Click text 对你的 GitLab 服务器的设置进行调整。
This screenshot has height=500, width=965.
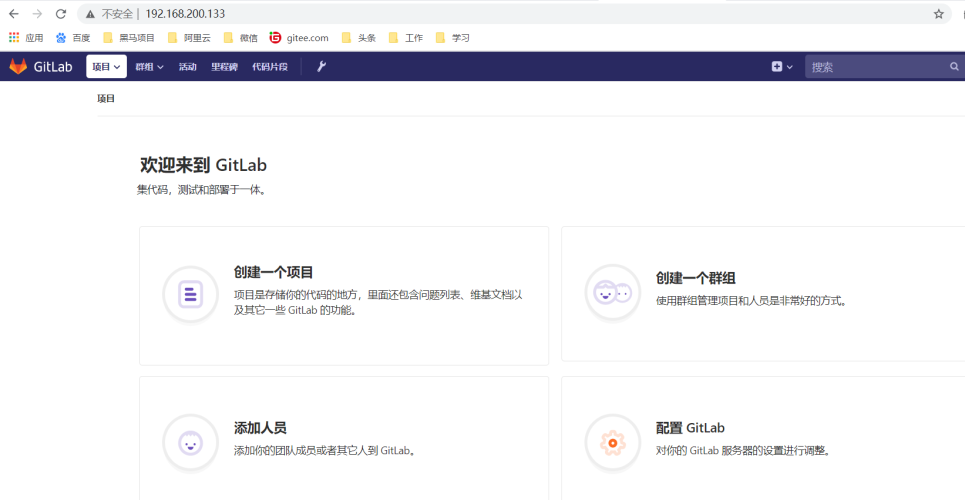(x=745, y=450)
